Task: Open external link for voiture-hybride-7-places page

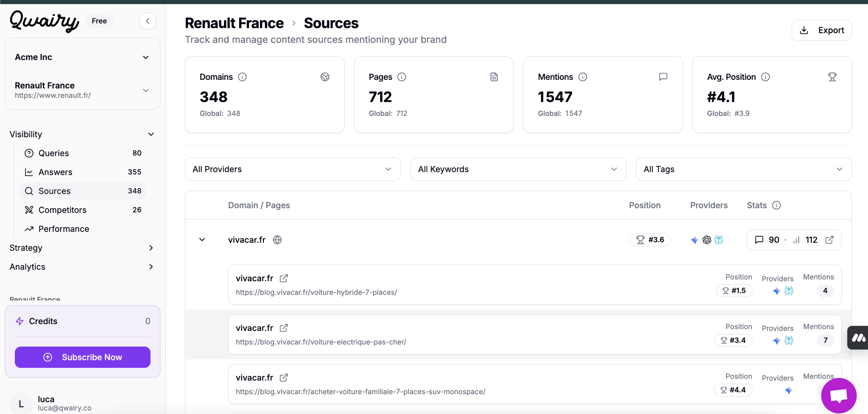Action: (x=284, y=278)
